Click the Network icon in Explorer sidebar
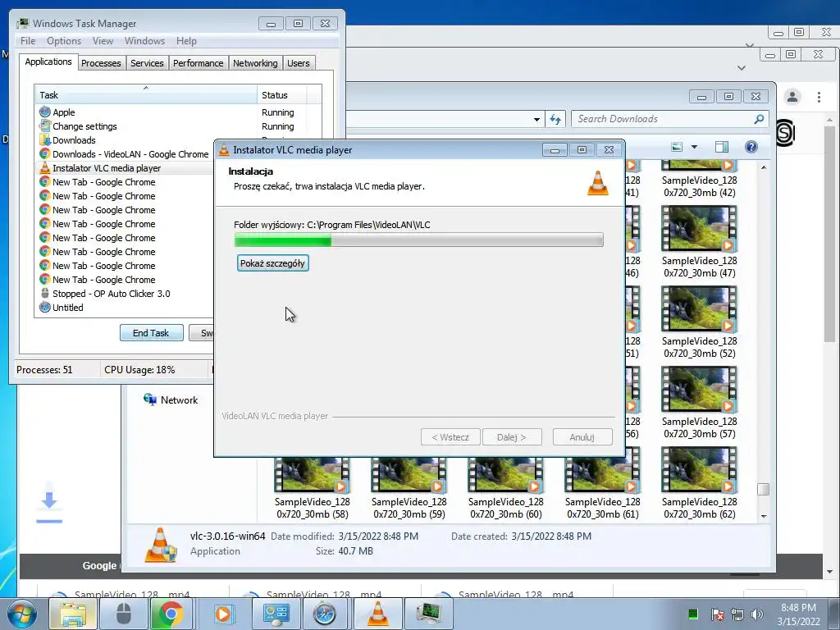Screen dimensions: 840x630 pyautogui.click(x=149, y=399)
